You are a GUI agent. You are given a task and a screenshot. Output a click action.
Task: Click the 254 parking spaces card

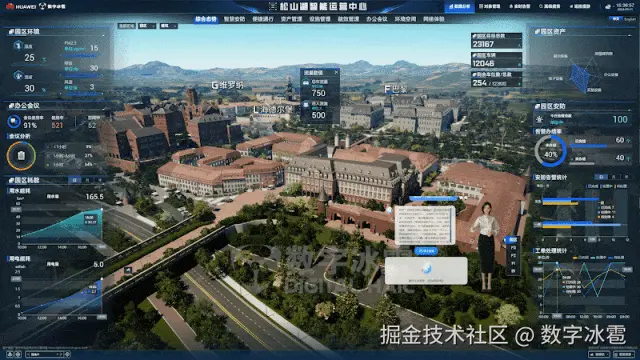pos(496,80)
